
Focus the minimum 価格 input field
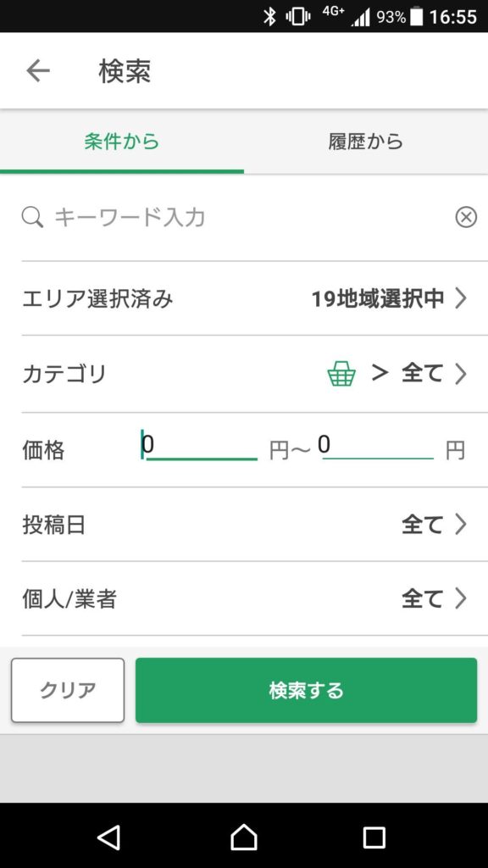(x=200, y=446)
